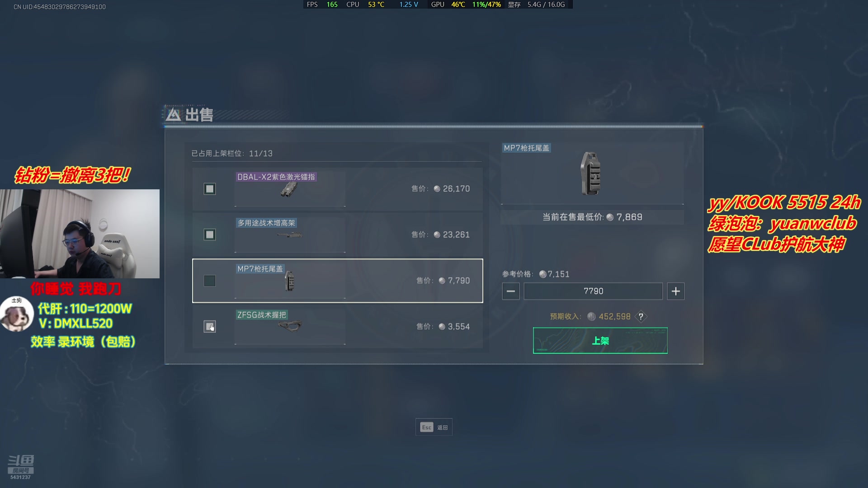Toggle the ZFSG战术握把 checkbox
Screen dimensions: 868x488
pos(209,327)
